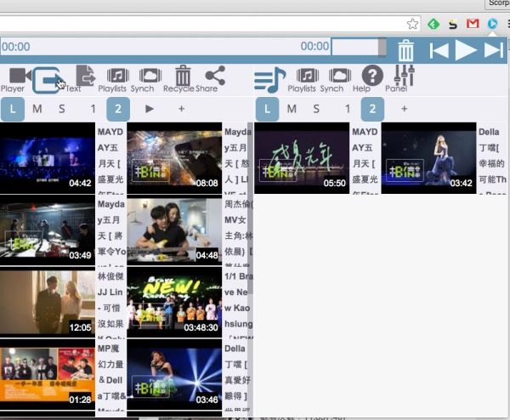Click the music queue list icon
The image size is (510, 420).
pyautogui.click(x=269, y=80)
